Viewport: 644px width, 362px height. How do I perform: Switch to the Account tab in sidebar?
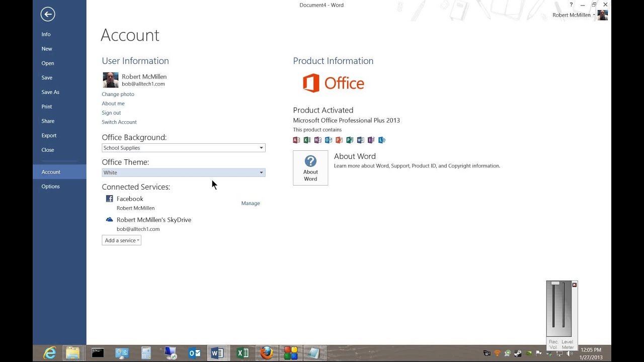(51, 171)
